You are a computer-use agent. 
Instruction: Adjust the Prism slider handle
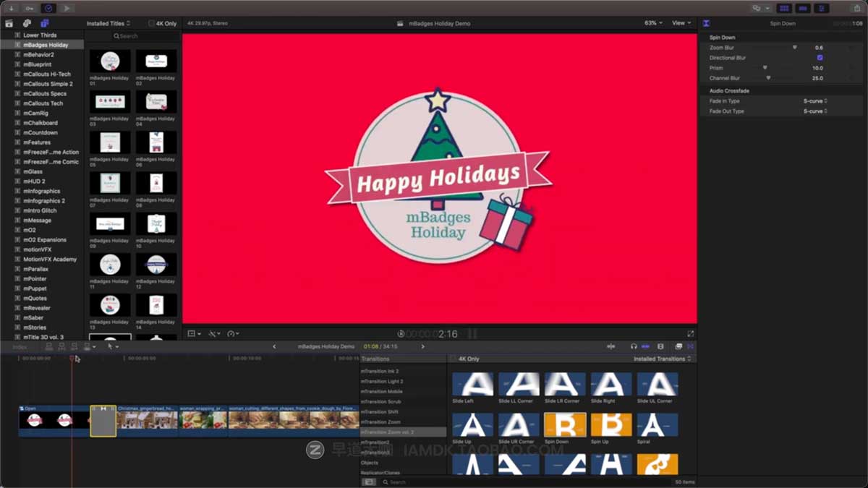coord(765,68)
